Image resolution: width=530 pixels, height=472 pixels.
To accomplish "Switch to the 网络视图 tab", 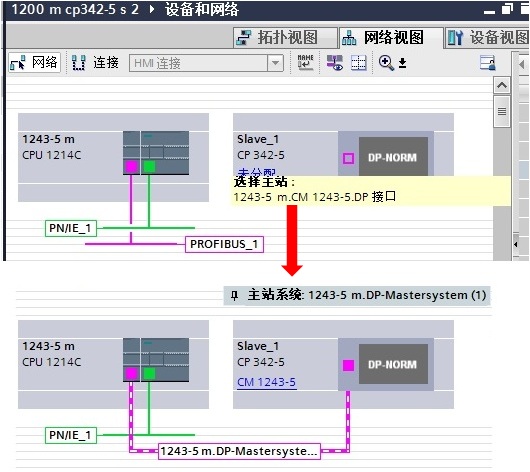I will click(391, 38).
